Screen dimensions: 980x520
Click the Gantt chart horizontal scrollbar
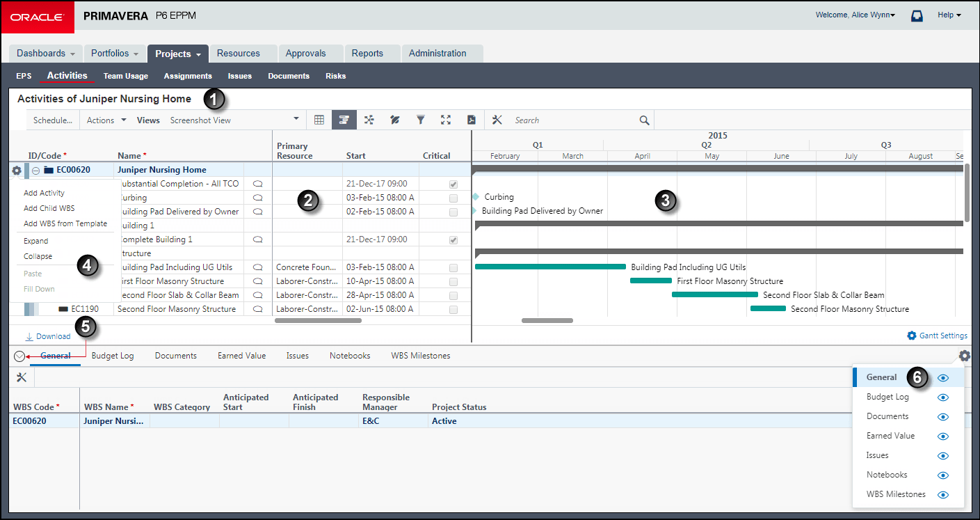(x=547, y=321)
